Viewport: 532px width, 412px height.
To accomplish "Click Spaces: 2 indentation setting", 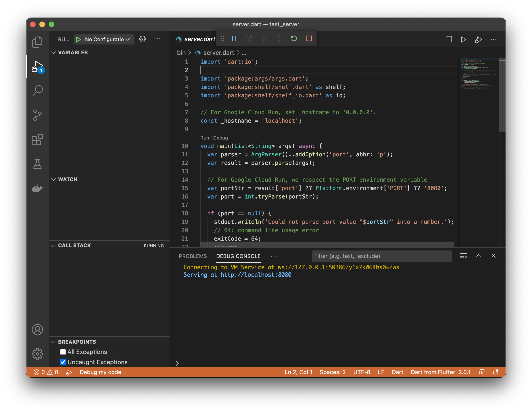I will [332, 372].
